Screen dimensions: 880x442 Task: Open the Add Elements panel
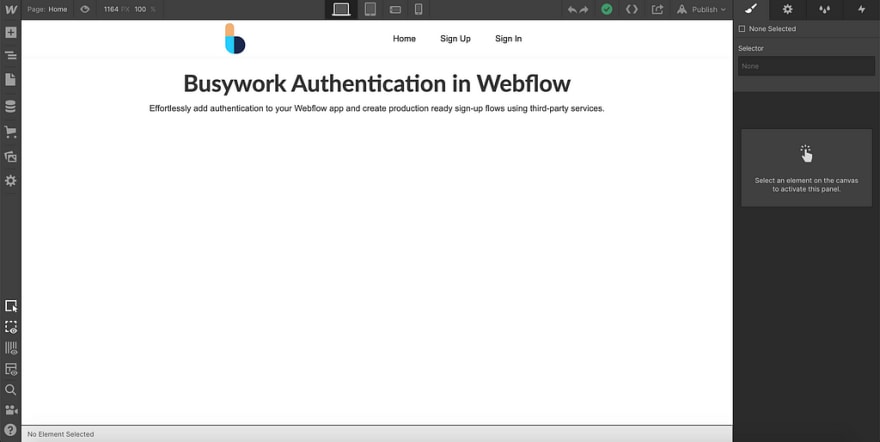click(x=11, y=32)
